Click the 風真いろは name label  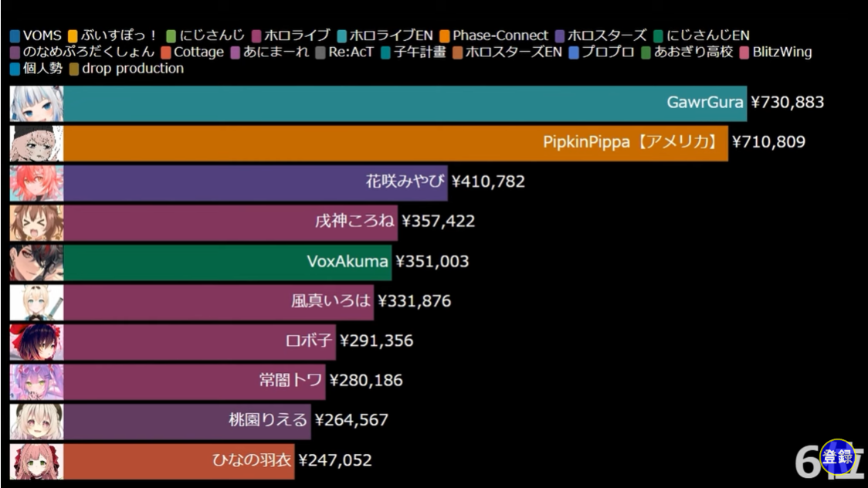click(331, 300)
